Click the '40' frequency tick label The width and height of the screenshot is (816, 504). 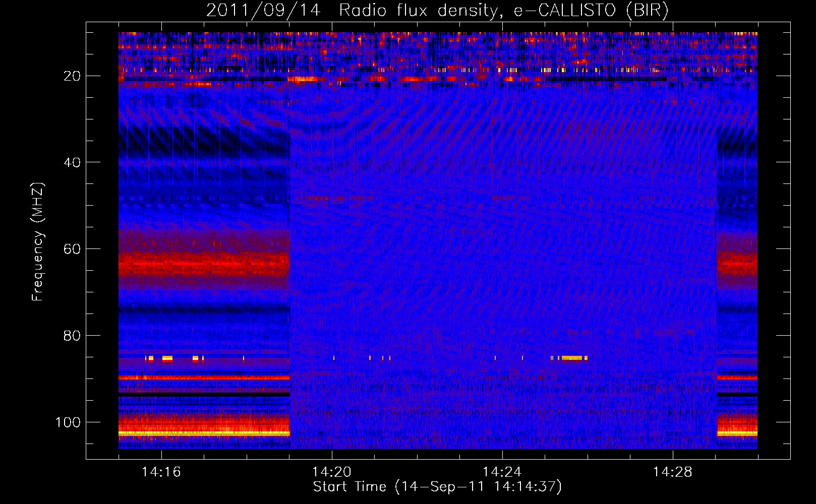tap(72, 163)
